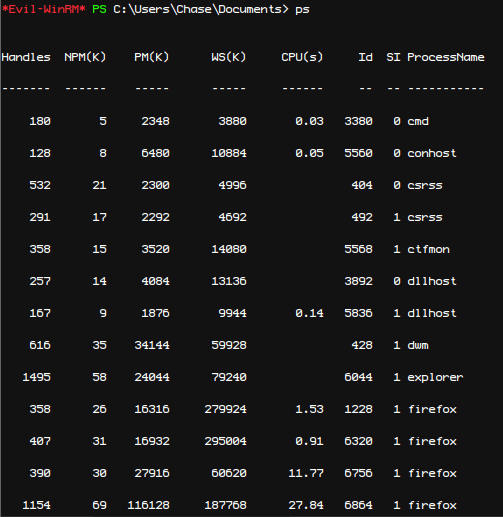Click the typed ps command
The image size is (503, 517).
(x=302, y=10)
